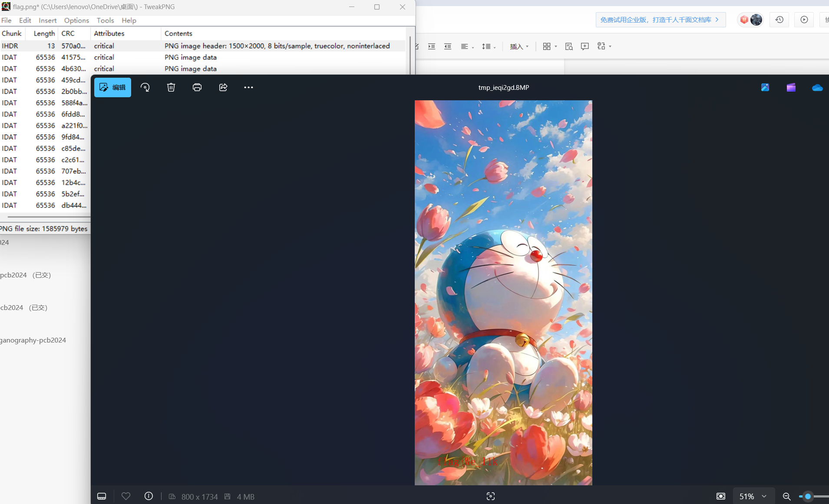This screenshot has height=504, width=829.
Task: Open the Designer app icon in Photos
Action: (x=765, y=87)
